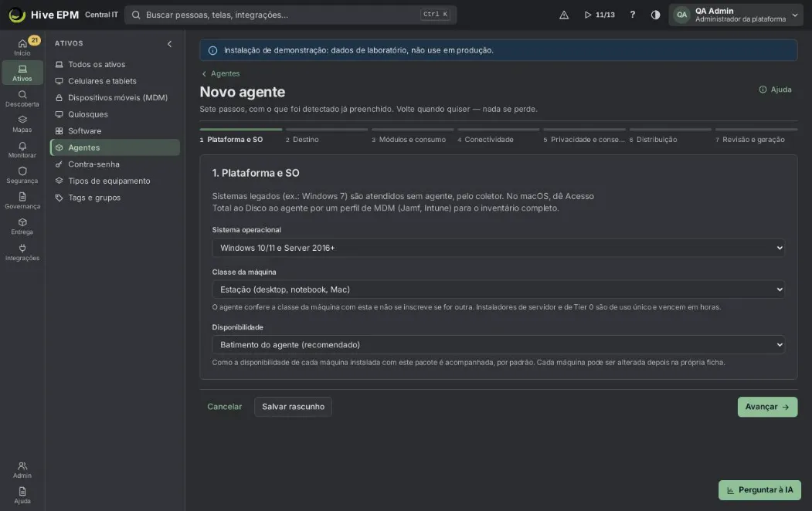This screenshot has height=511, width=812.
Task: Open the Monitorar section
Action: (22, 150)
